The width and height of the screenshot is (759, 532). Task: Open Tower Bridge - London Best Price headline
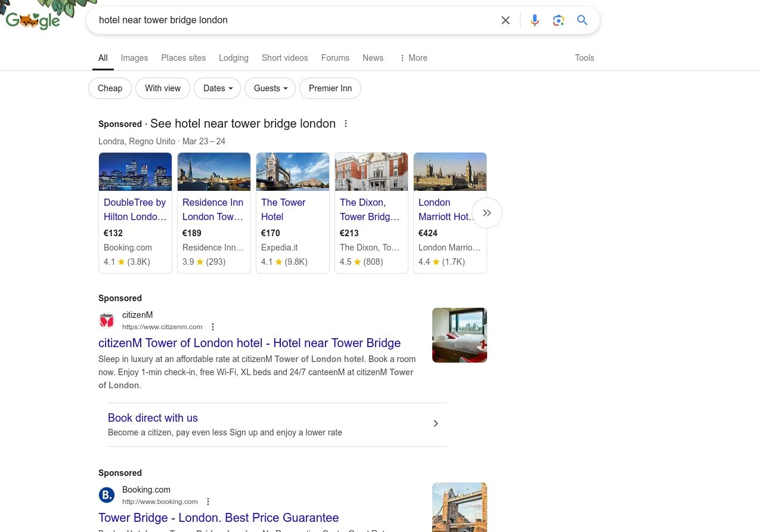pyautogui.click(x=218, y=518)
